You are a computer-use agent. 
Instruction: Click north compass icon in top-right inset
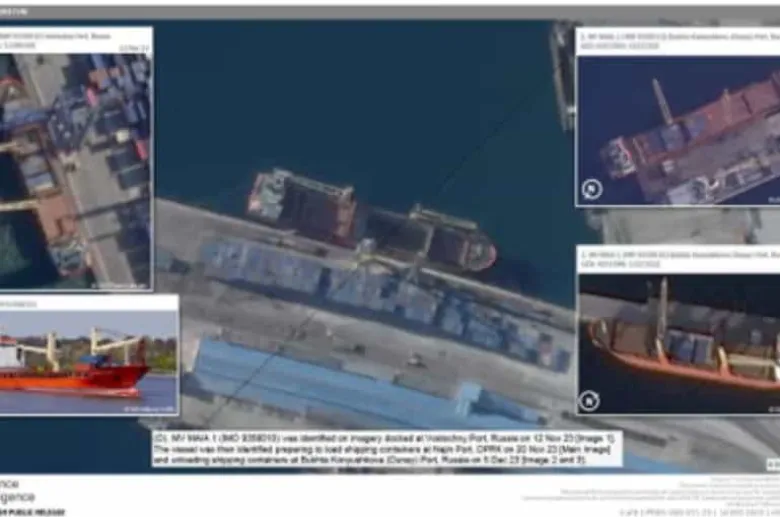[592, 188]
